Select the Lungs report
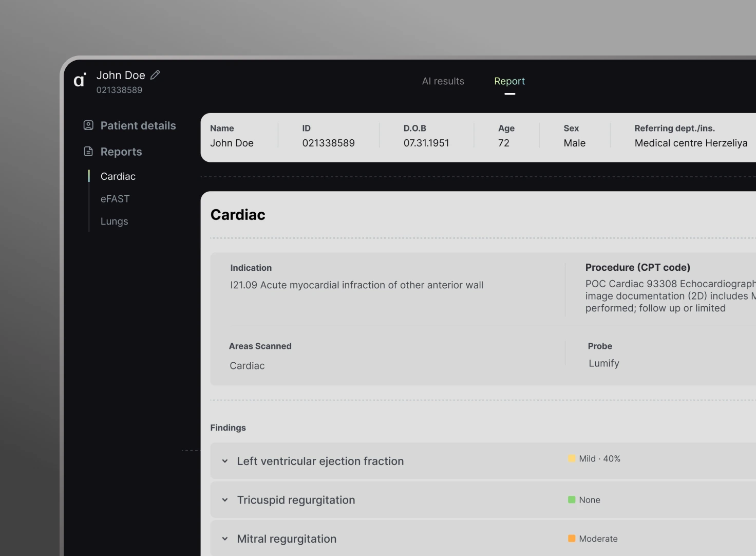The height and width of the screenshot is (556, 756). click(114, 221)
